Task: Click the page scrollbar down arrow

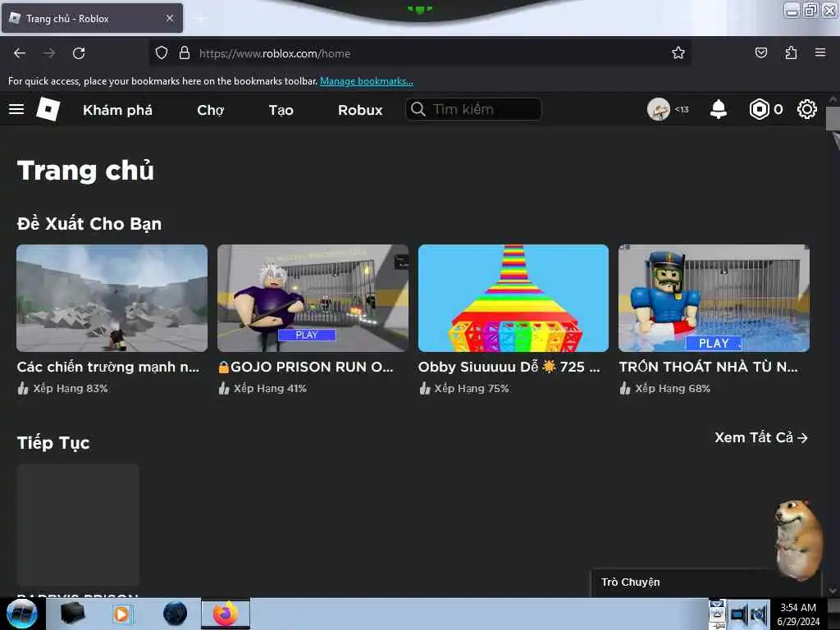Action: pos(832,591)
